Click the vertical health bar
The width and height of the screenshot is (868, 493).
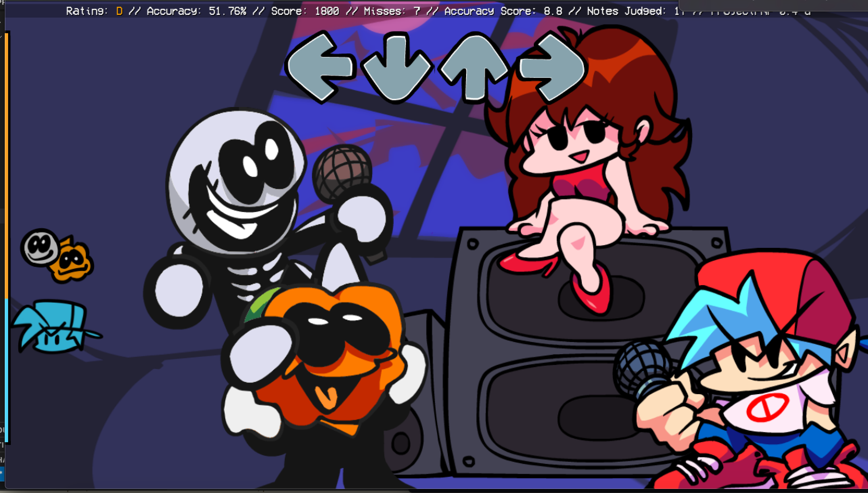(7, 237)
